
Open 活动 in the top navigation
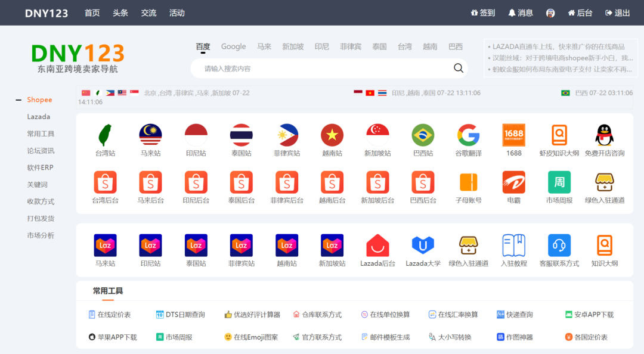click(177, 13)
